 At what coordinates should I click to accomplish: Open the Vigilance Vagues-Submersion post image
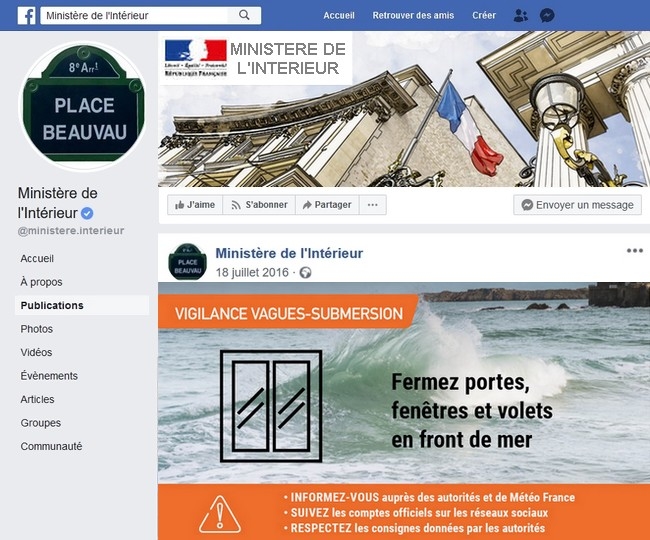point(404,411)
